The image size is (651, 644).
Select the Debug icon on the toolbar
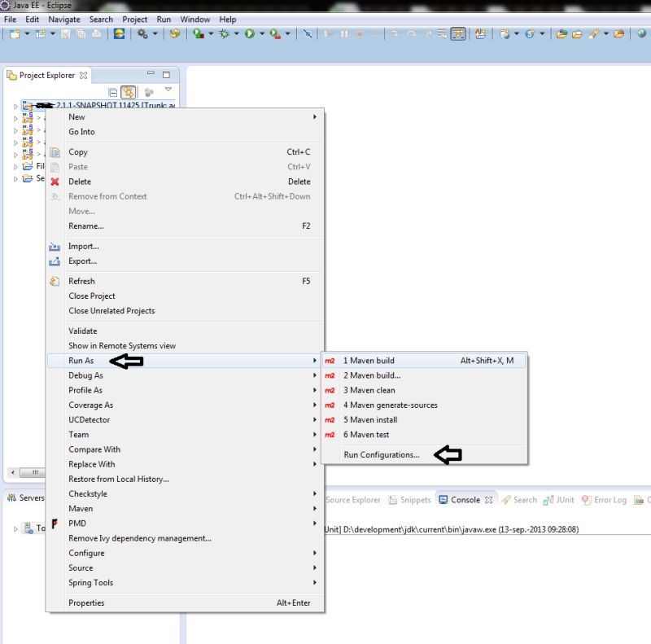pos(225,33)
